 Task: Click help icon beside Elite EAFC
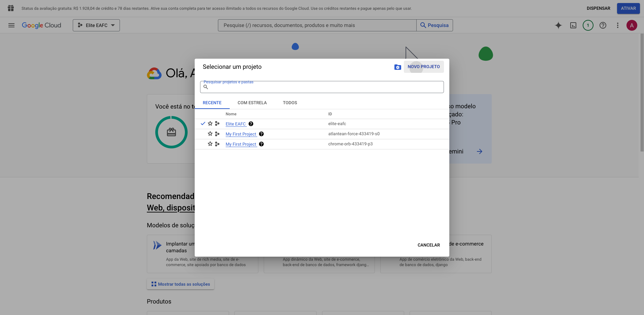[x=251, y=124]
